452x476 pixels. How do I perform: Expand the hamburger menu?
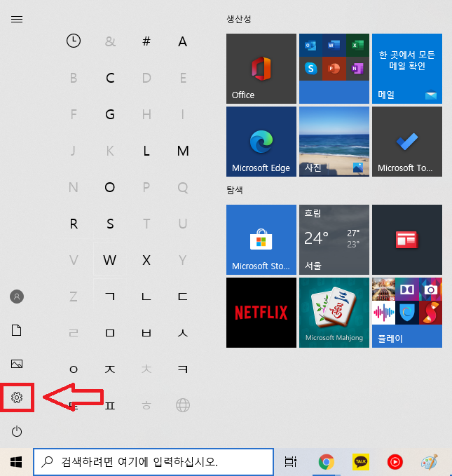tap(17, 20)
